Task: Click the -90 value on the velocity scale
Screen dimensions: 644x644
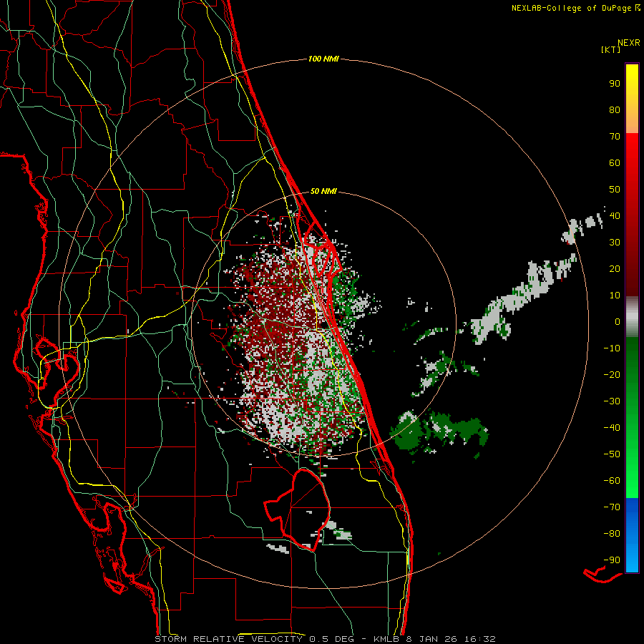Action: (612, 560)
